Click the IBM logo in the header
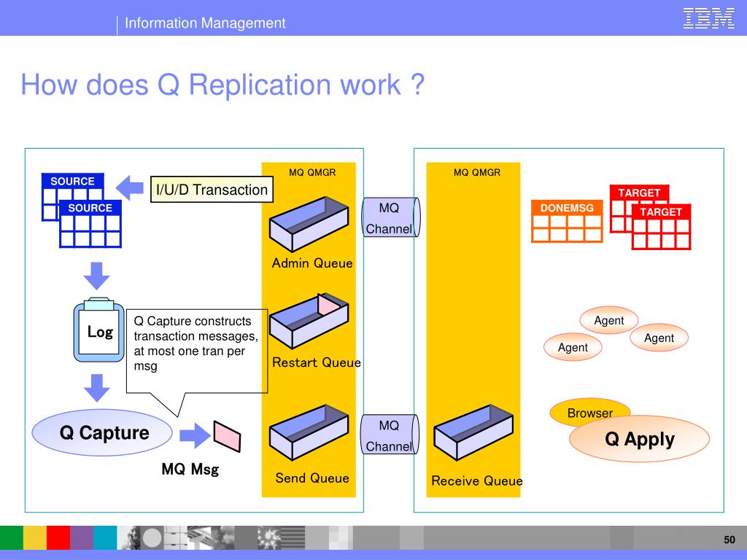747x560 pixels. (x=708, y=18)
